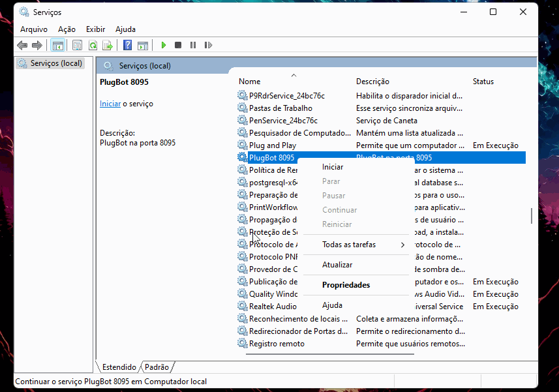Viewport: 559px width, 392px height.
Task: Toggle the show/hide Action pane icon
Action: (x=143, y=45)
